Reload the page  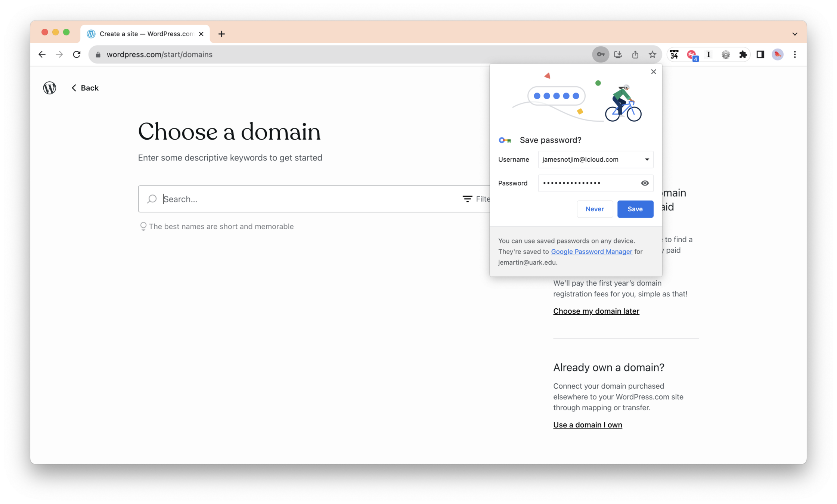coord(77,55)
